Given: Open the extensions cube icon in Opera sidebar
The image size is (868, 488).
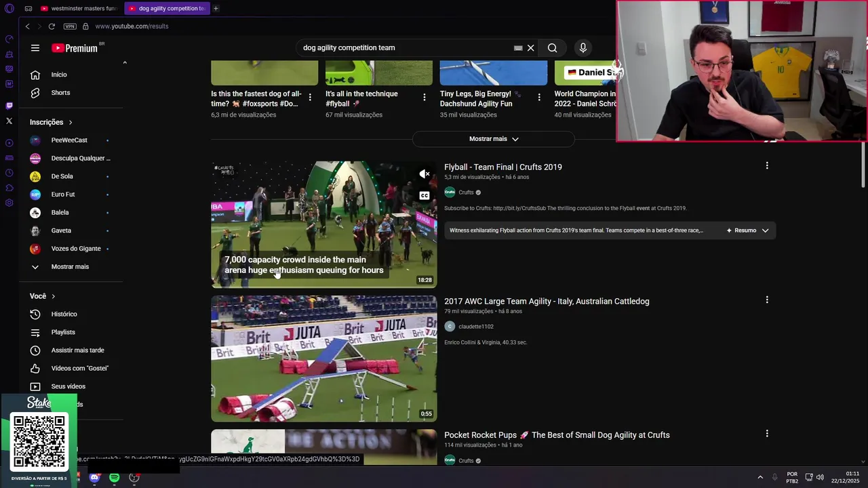Looking at the screenshot, I should (x=9, y=188).
